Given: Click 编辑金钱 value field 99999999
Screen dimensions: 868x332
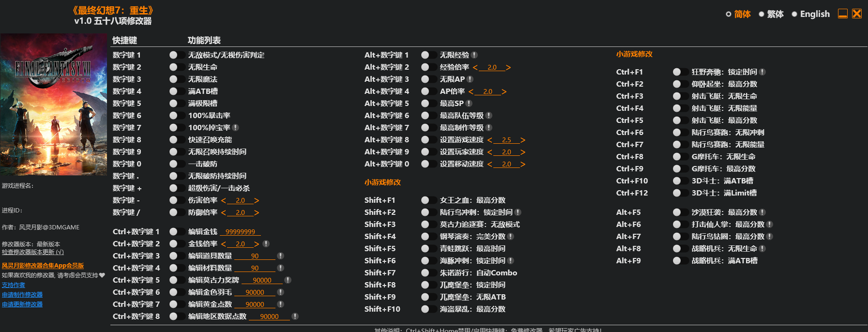Looking at the screenshot, I should coord(241,232).
